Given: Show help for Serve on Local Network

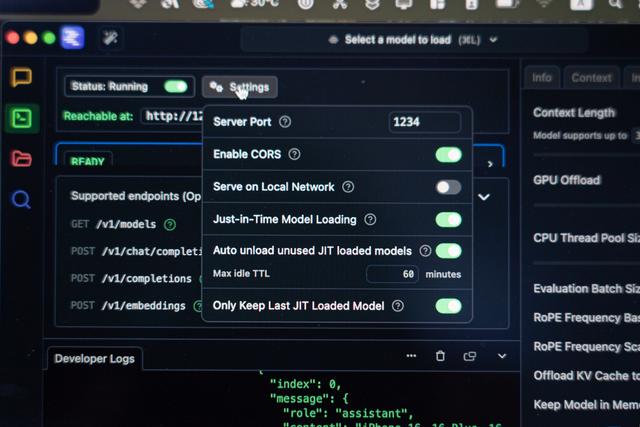Looking at the screenshot, I should coord(348,187).
